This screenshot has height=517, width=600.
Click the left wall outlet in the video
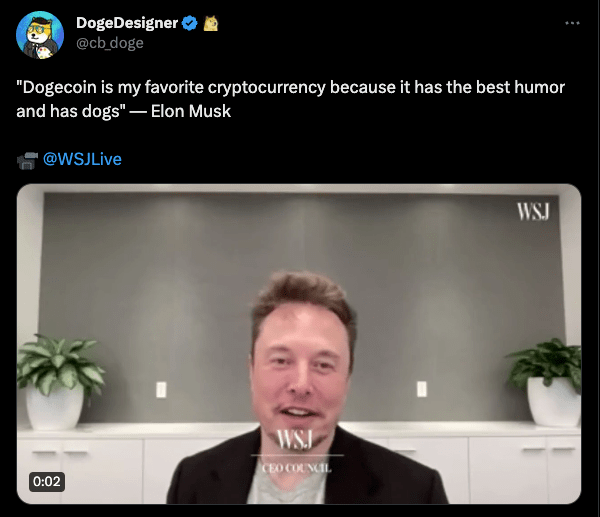(x=161, y=390)
